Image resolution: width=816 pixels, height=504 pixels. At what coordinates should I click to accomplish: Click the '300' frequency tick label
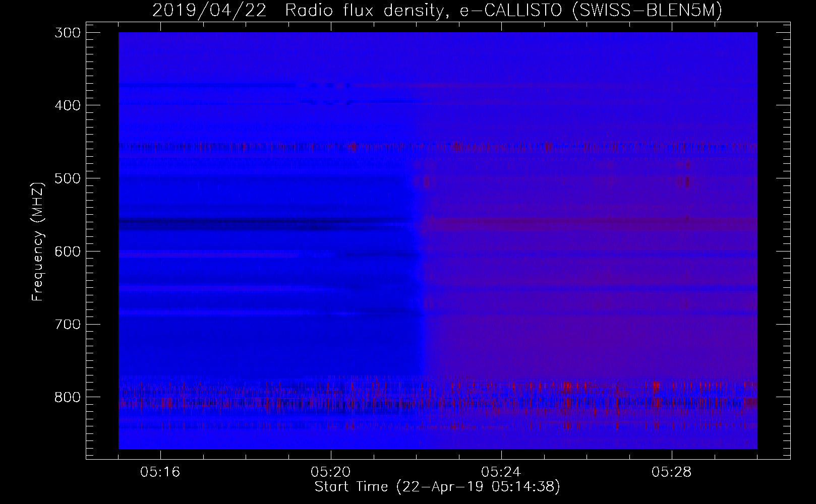click(67, 32)
